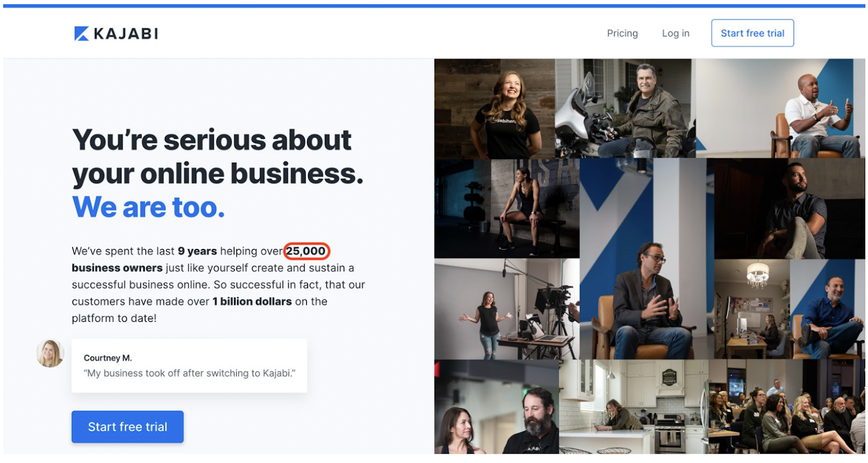Click the blue "We are too." headline

tap(148, 207)
